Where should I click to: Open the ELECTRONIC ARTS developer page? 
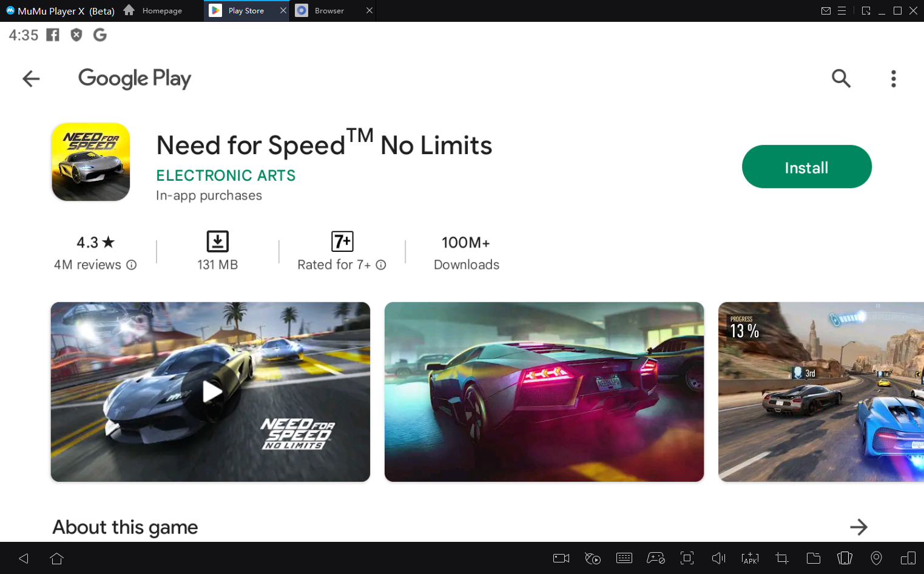tap(226, 175)
